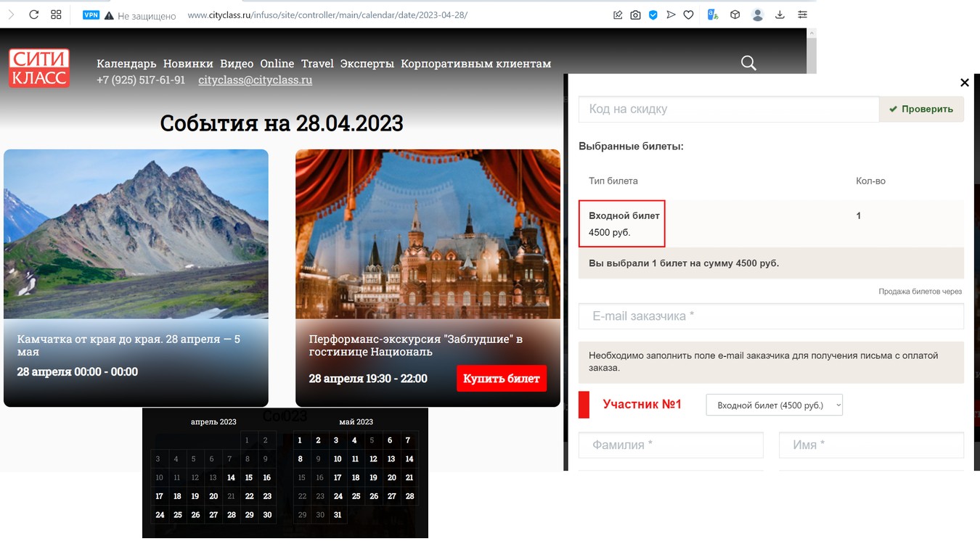
Task: Click the phone number +7 (925) 517-61-91
Action: click(x=141, y=80)
